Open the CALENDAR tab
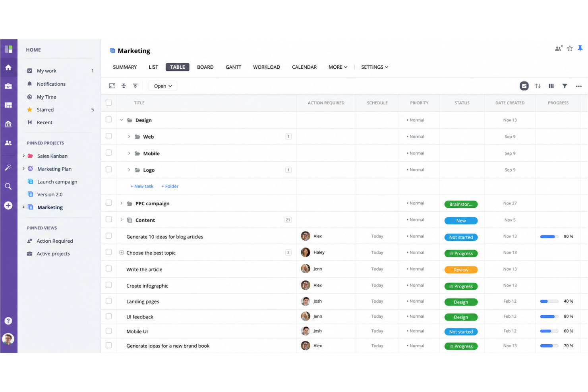The image size is (588, 392). point(304,67)
